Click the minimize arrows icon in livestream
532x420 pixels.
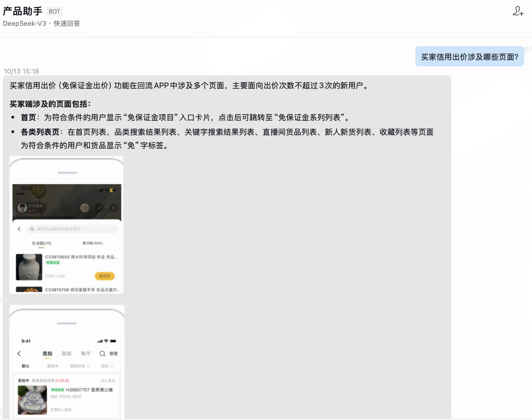coord(99,208)
